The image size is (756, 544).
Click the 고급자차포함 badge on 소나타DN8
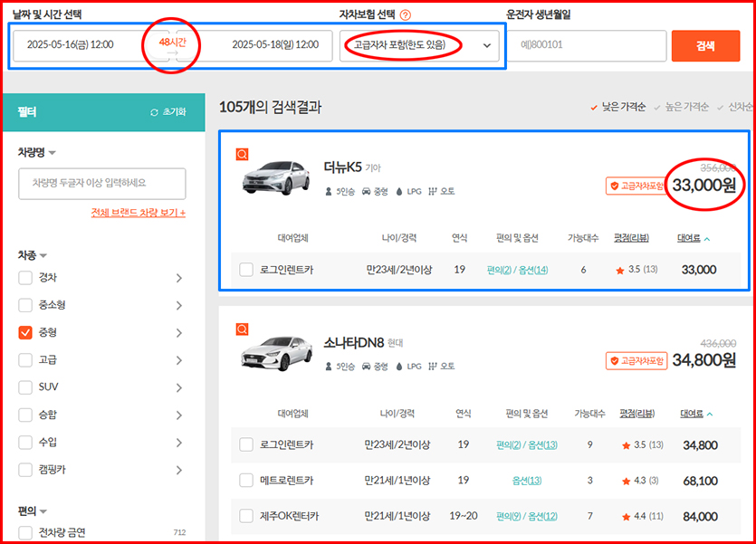[x=636, y=361]
